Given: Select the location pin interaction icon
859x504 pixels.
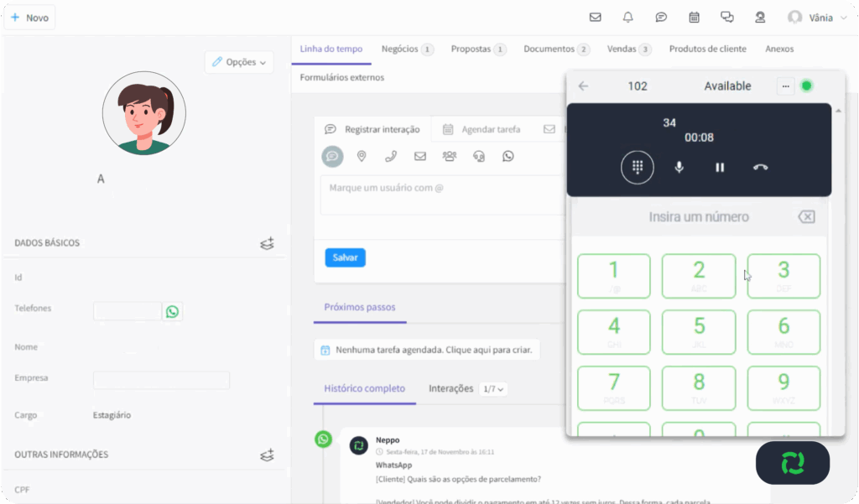Looking at the screenshot, I should (x=362, y=156).
